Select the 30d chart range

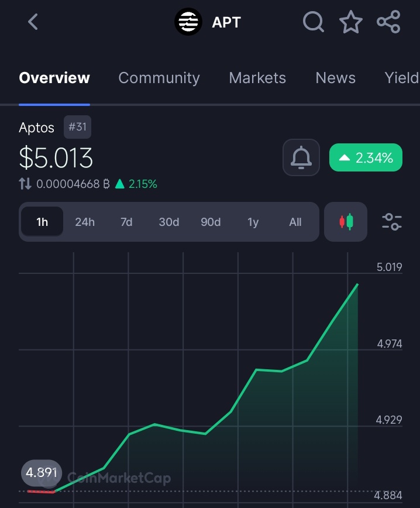[168, 222]
